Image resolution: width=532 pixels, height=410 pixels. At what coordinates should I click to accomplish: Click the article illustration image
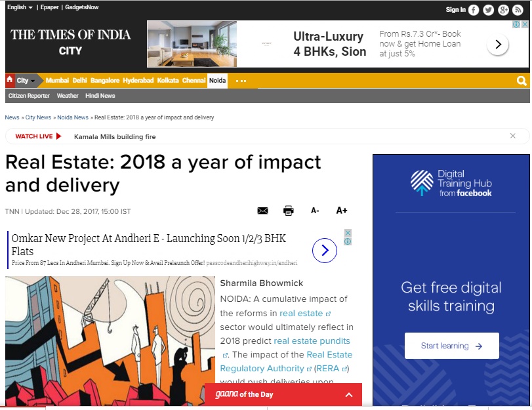pyautogui.click(x=110, y=340)
